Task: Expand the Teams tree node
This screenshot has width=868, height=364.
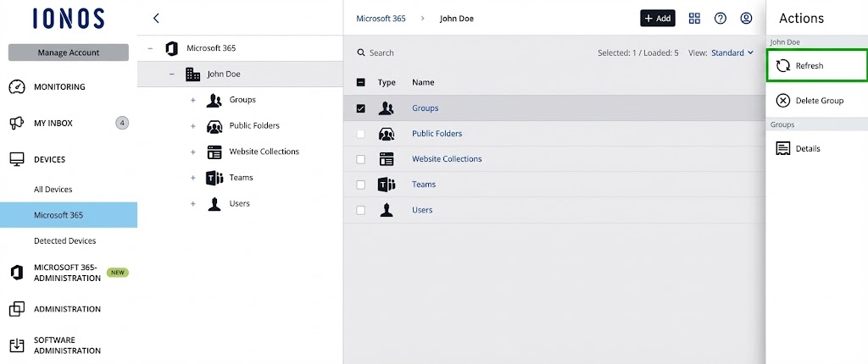Action: coord(193,178)
